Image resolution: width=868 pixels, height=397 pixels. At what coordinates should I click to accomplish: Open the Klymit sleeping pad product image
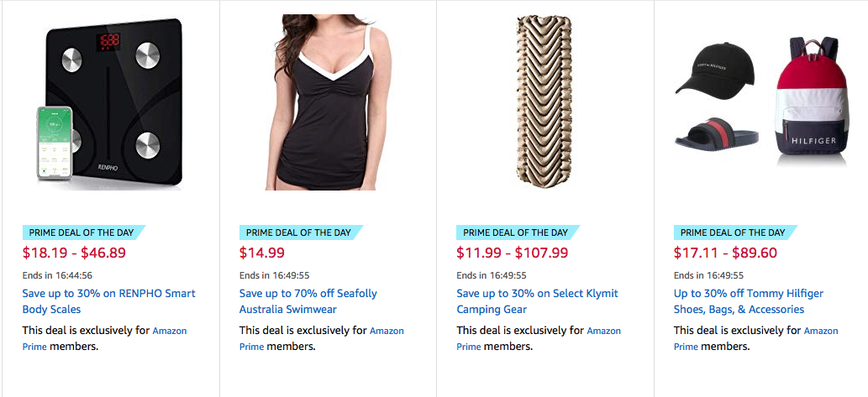click(544, 101)
